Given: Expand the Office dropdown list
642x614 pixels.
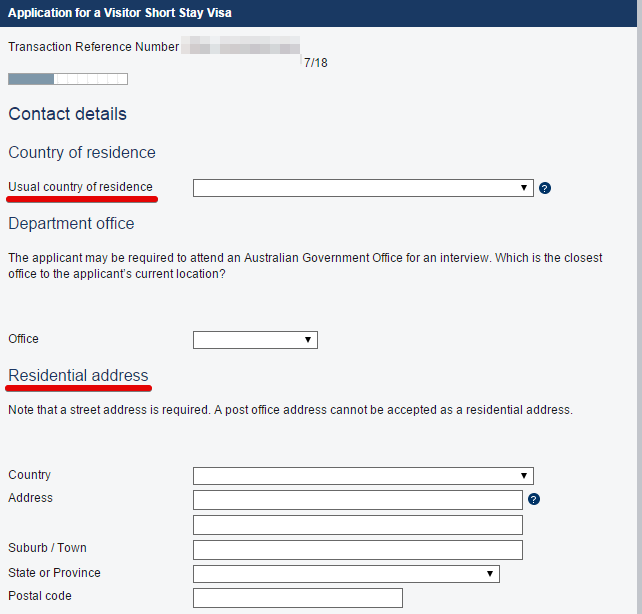Looking at the screenshot, I should point(255,340).
